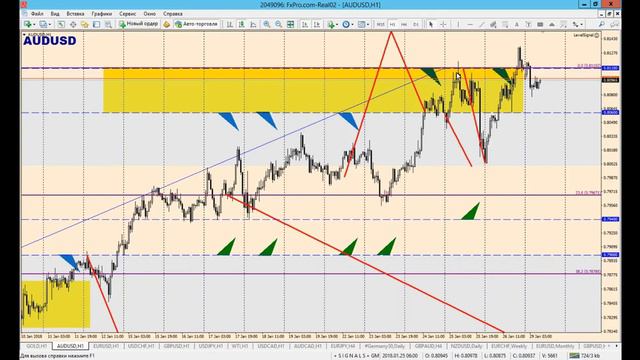
Task: Open the templates icon
Action: (x=361, y=24)
